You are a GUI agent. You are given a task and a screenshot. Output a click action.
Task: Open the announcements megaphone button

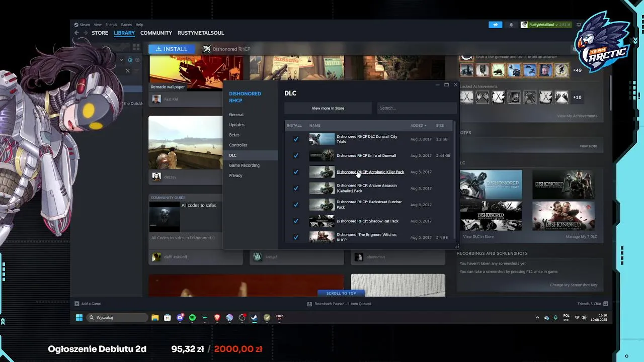pos(495,25)
